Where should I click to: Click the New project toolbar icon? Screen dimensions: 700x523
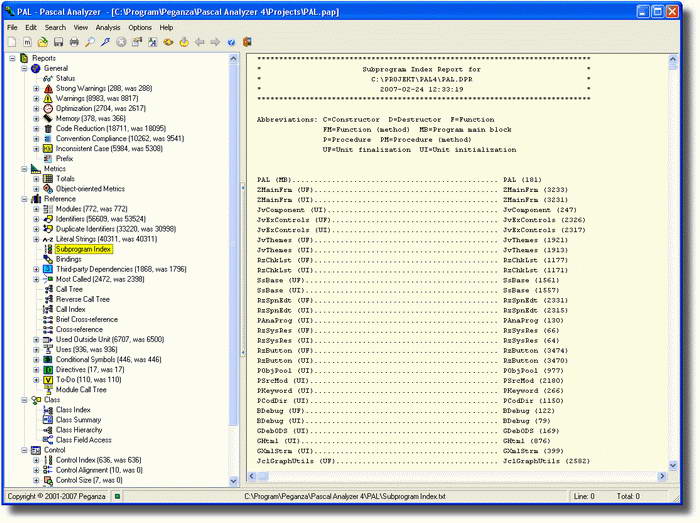coord(12,42)
